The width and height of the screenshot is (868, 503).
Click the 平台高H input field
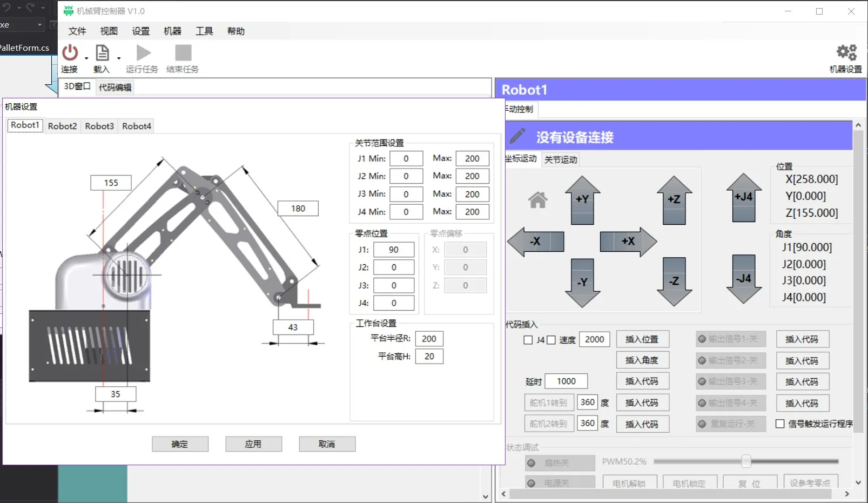429,357
